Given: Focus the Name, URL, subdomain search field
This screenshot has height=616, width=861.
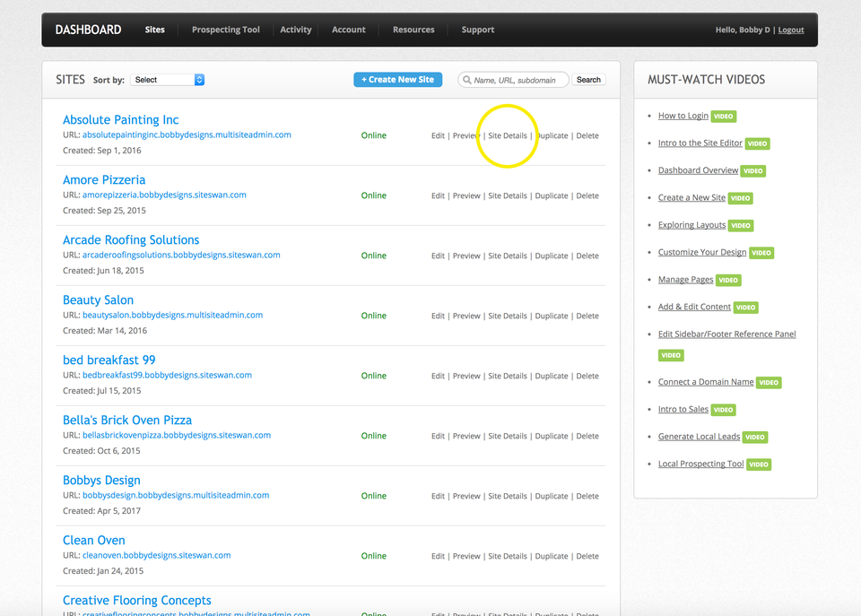Looking at the screenshot, I should (x=513, y=80).
